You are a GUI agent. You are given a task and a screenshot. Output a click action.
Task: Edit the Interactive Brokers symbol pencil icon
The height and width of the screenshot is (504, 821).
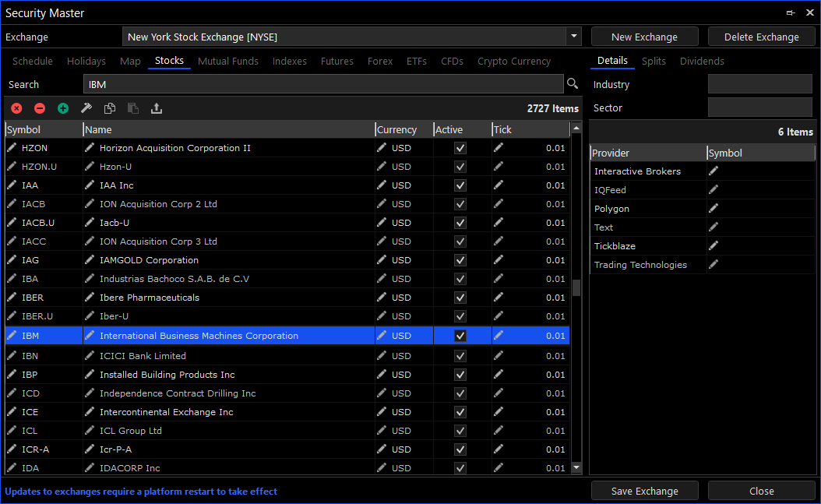coord(714,171)
